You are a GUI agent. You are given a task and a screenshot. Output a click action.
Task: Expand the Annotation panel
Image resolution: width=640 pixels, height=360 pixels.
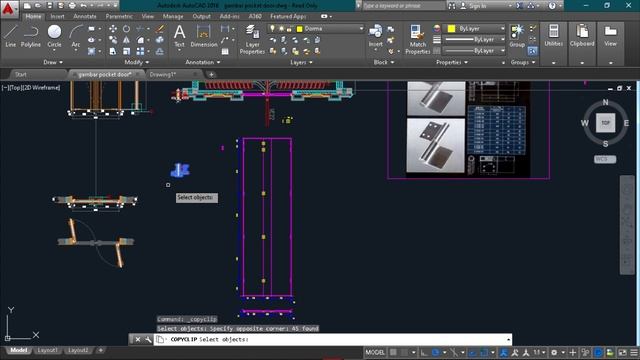click(x=203, y=62)
